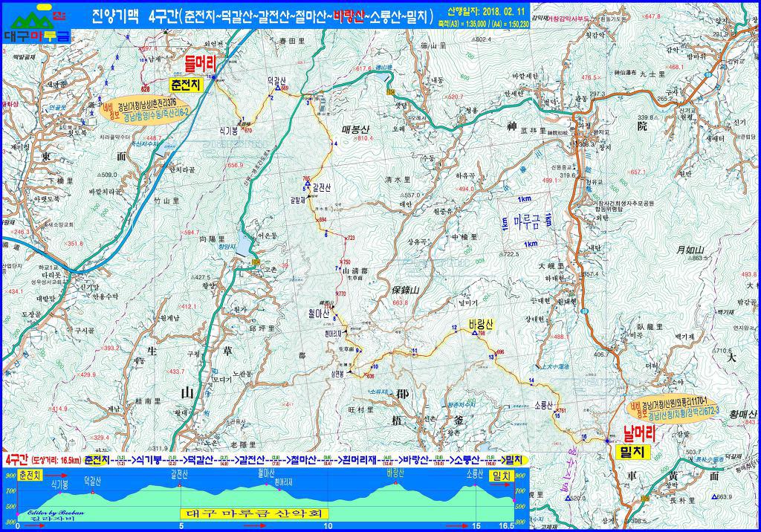This screenshot has width=761, height=532.
Task: Click the yellow 춘전치 label on the map
Action: pos(185,85)
